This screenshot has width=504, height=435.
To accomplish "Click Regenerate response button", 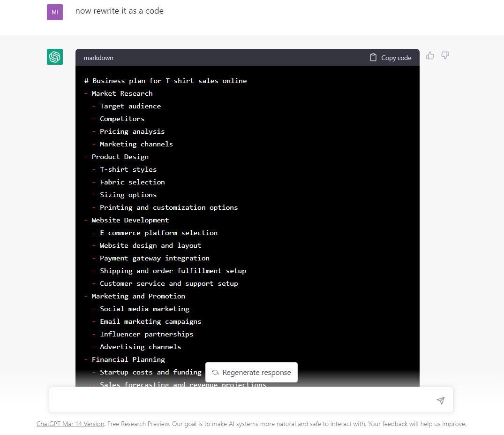I will tap(251, 373).
